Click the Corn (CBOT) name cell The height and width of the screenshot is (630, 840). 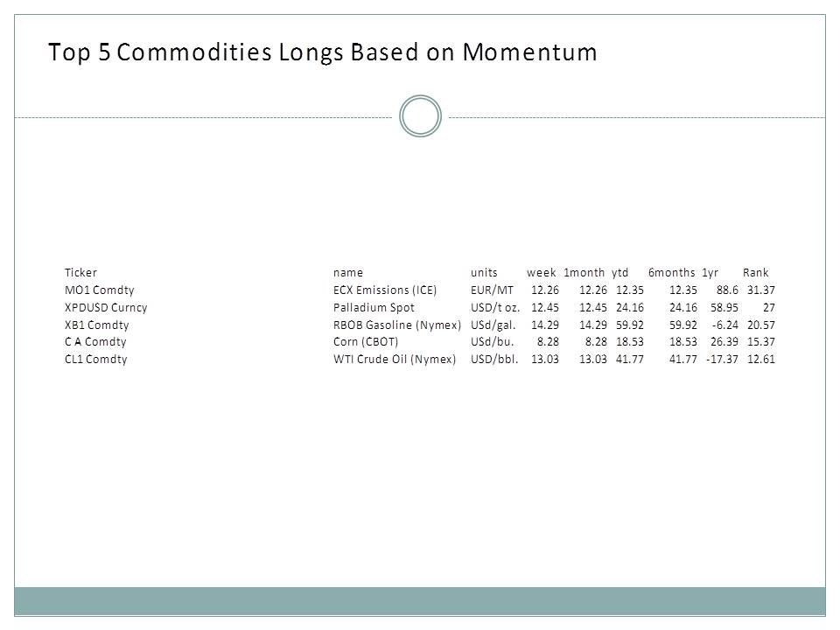point(366,341)
